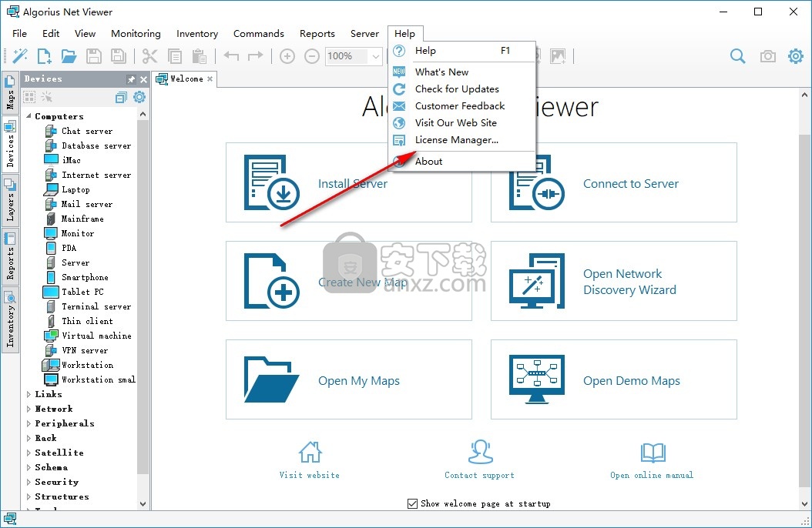Viewport: 812px width, 528px height.
Task: Click the welcome page scroll-up arrow
Action: point(804,95)
